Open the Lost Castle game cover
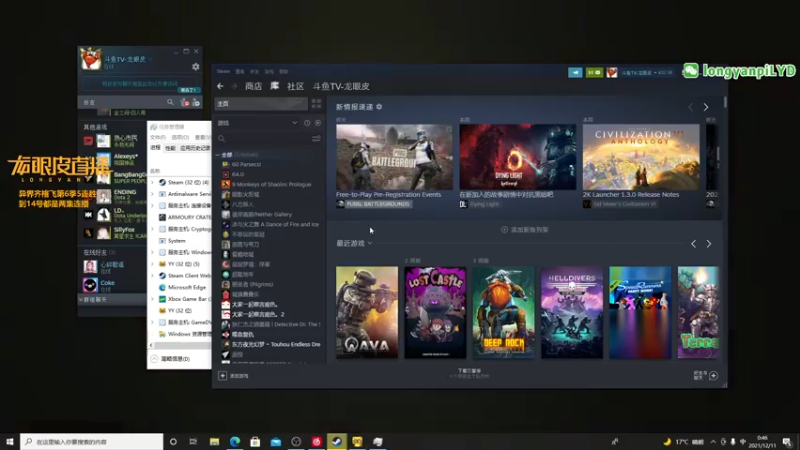The image size is (800, 450). click(435, 312)
